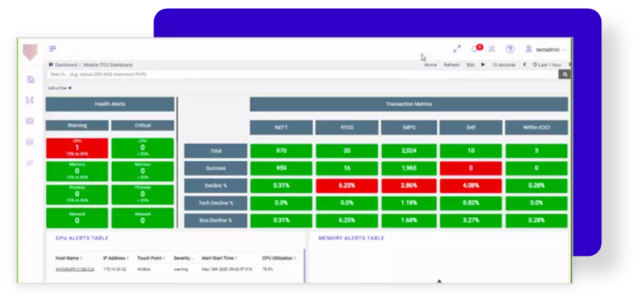Click into the dashboard search query field
This screenshot has height=302, width=644.
coord(299,74)
